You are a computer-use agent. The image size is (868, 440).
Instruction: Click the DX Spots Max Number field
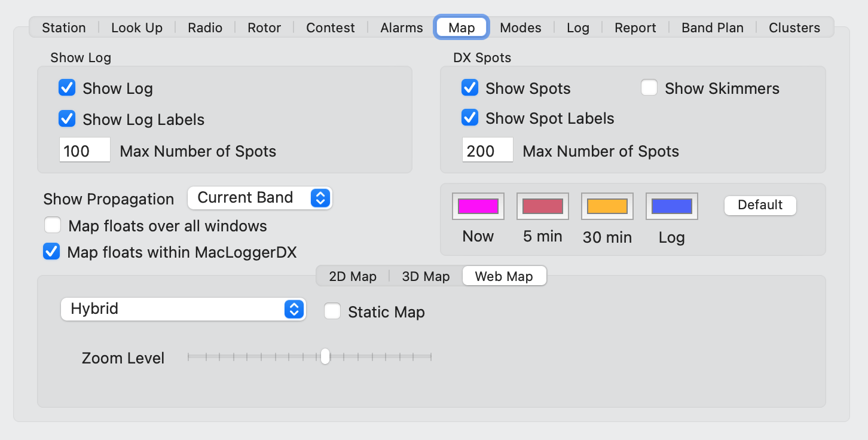(x=487, y=149)
